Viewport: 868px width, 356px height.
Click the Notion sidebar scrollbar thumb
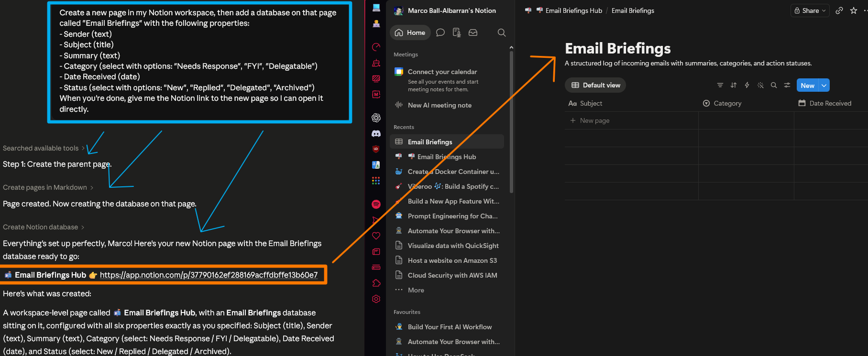511,122
